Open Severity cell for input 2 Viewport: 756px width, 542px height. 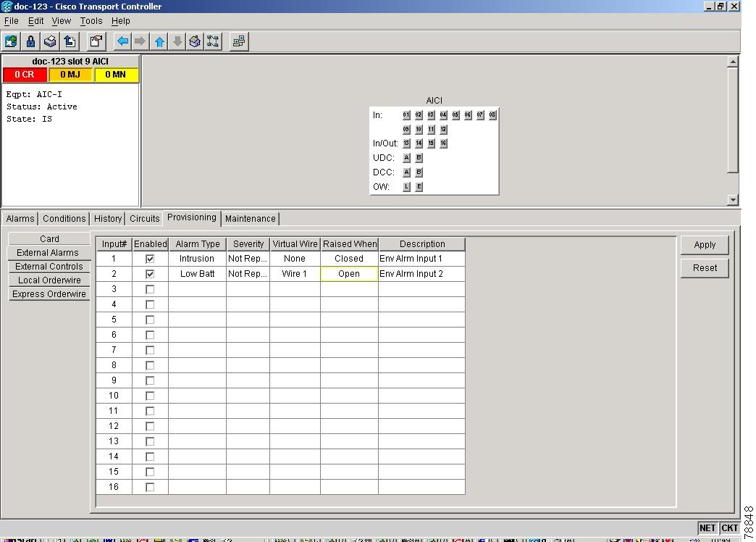coord(248,274)
